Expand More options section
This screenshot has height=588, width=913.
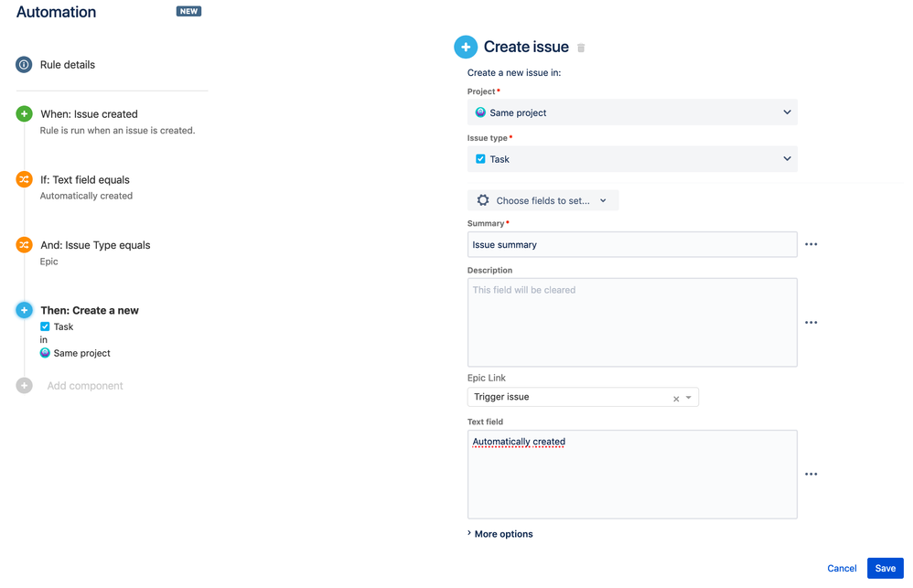(500, 534)
